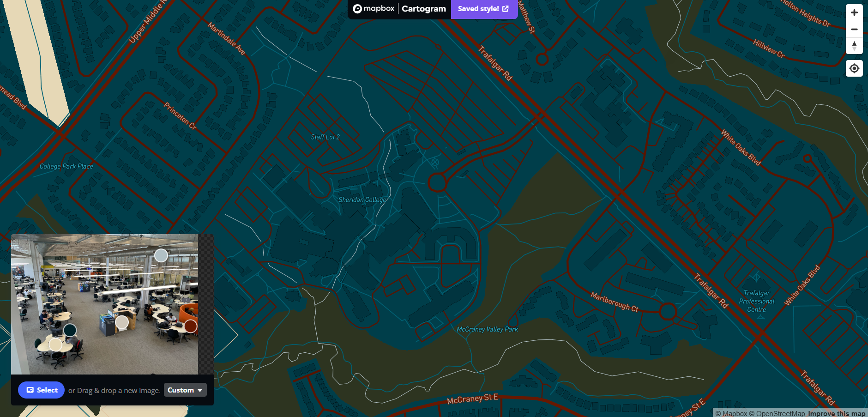Image resolution: width=868 pixels, height=417 pixels.
Task: Select the dark red color sampler circle
Action: (191, 326)
